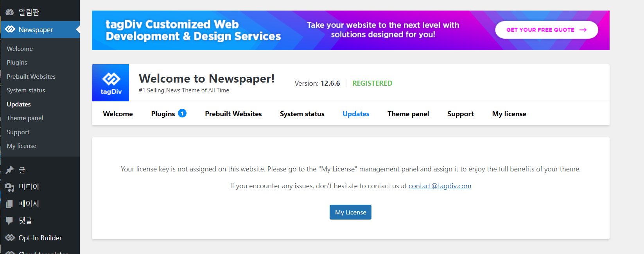Click the 미디어 menu label
The image size is (644, 254).
point(29,187)
